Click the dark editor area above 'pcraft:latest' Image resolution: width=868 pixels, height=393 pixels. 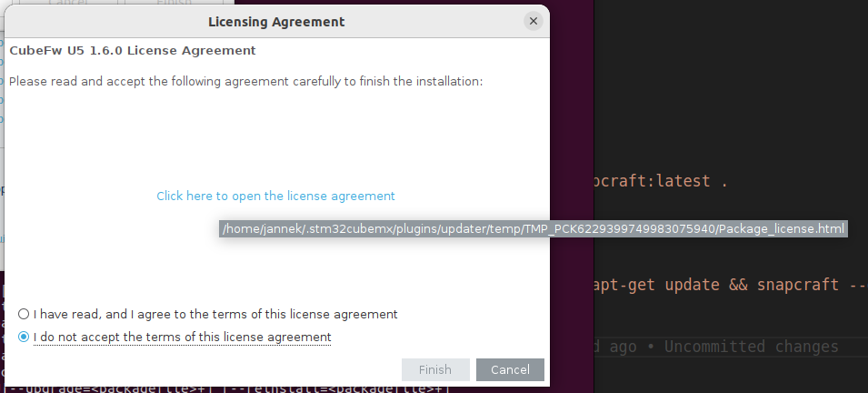(727, 91)
